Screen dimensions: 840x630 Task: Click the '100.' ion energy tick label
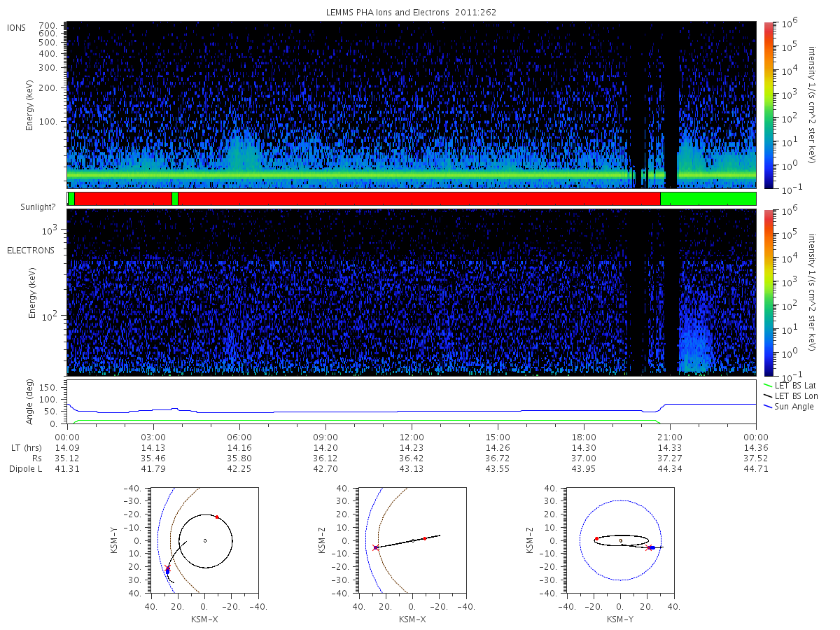[x=49, y=122]
